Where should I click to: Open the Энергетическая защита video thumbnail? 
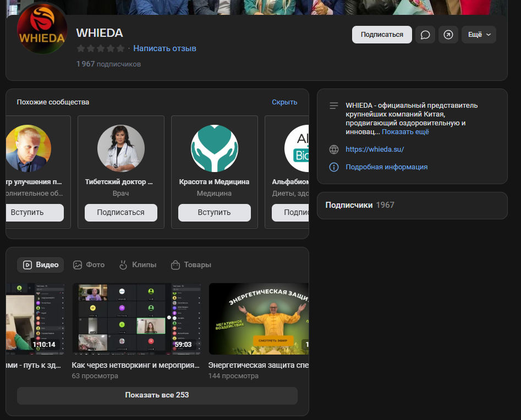click(259, 319)
